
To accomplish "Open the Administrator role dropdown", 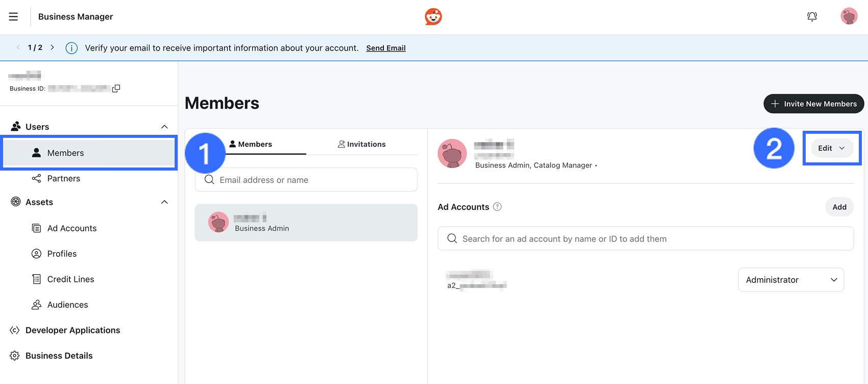I will pos(791,280).
